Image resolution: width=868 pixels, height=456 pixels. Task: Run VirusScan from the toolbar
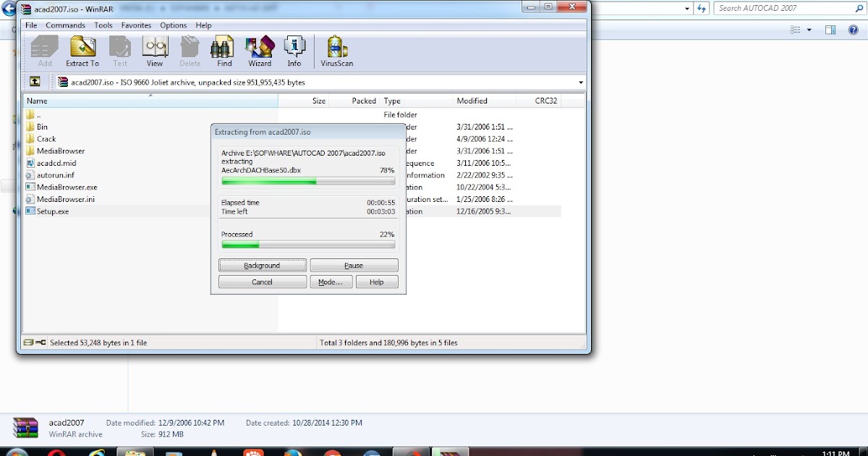336,51
